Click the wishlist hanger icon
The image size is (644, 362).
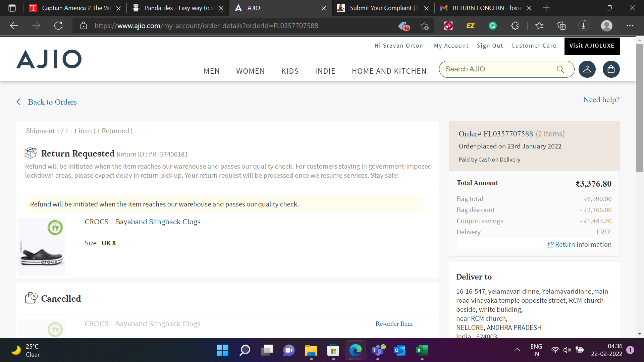pos(587,69)
